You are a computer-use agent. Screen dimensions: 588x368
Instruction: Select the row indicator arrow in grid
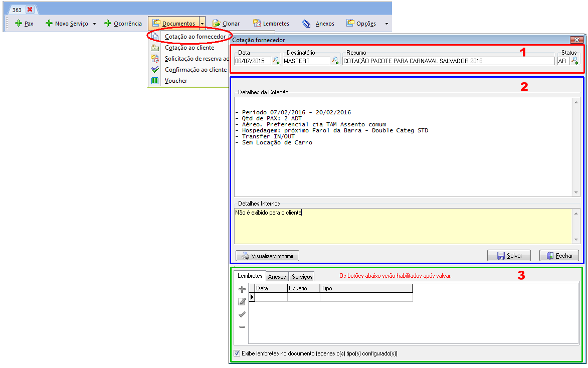[252, 297]
